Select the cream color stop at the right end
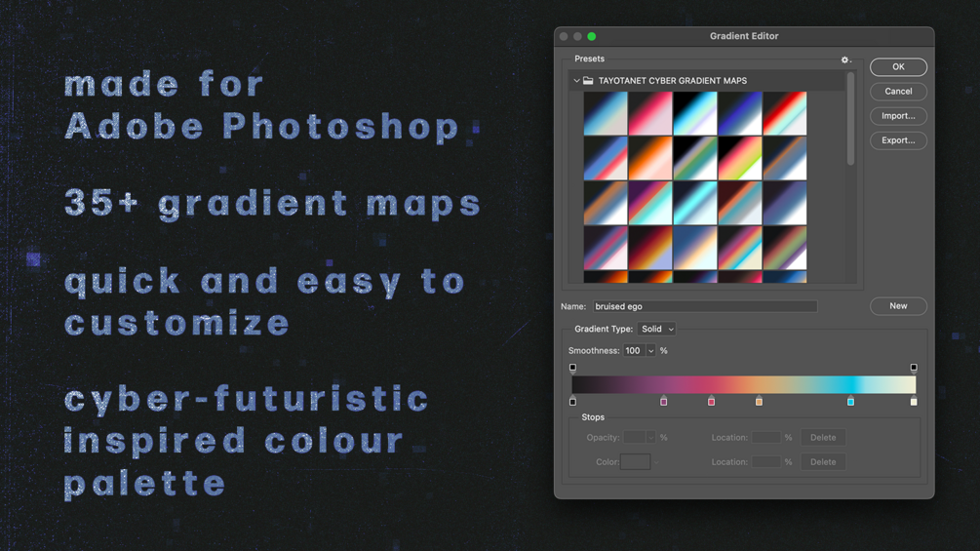The image size is (980, 551). [x=914, y=401]
